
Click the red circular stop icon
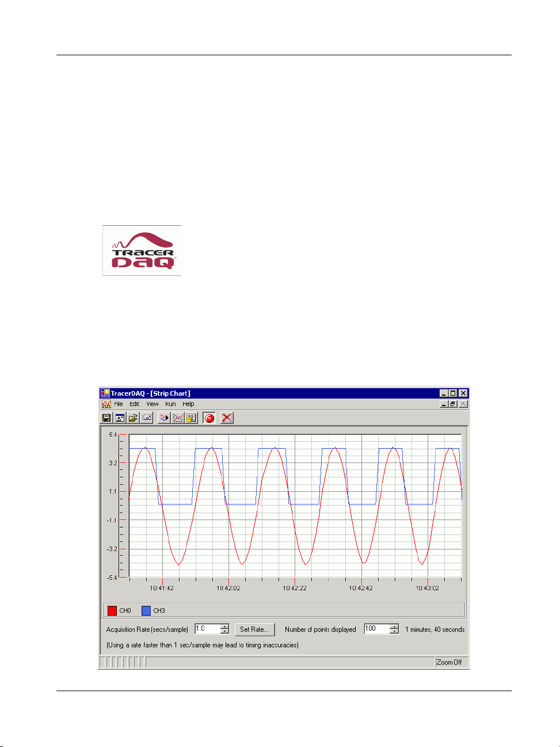coord(209,418)
